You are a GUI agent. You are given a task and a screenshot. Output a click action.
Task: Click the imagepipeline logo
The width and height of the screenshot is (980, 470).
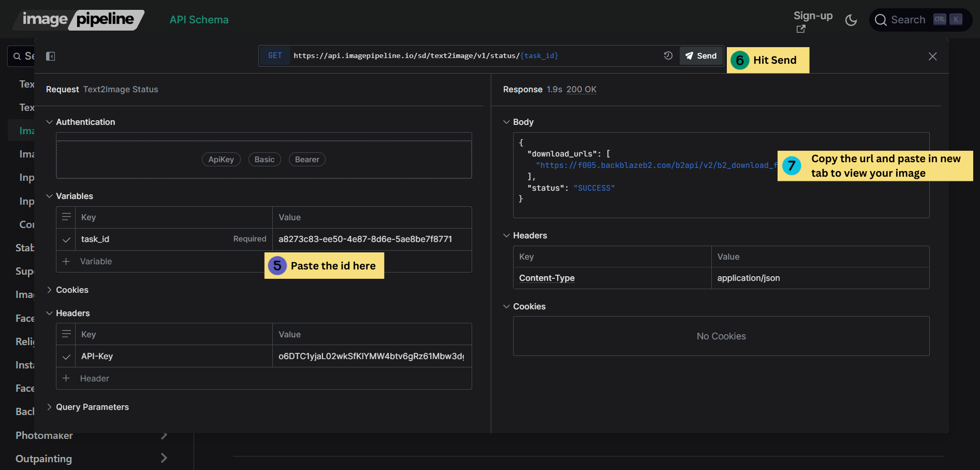tap(79, 20)
